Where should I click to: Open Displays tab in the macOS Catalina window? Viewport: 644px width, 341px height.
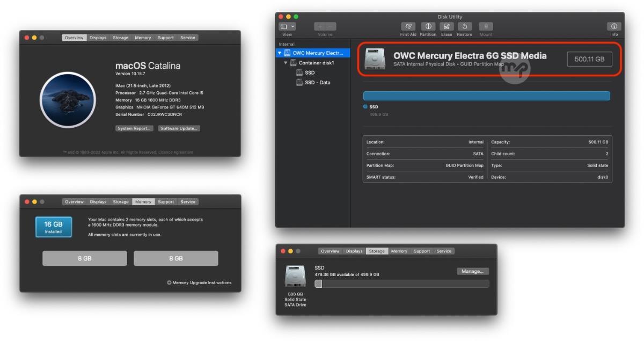(98, 38)
